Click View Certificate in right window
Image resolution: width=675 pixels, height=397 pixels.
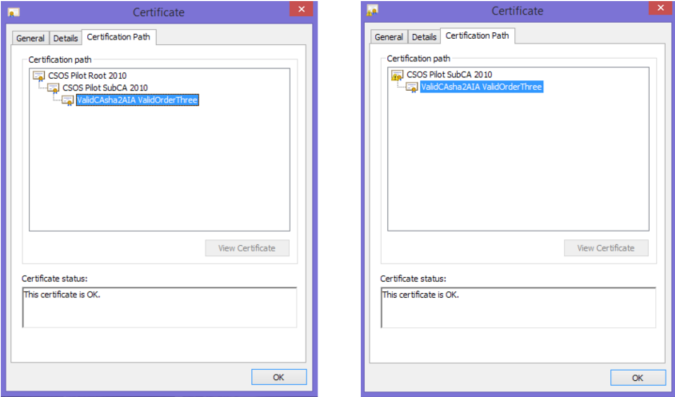(x=606, y=248)
